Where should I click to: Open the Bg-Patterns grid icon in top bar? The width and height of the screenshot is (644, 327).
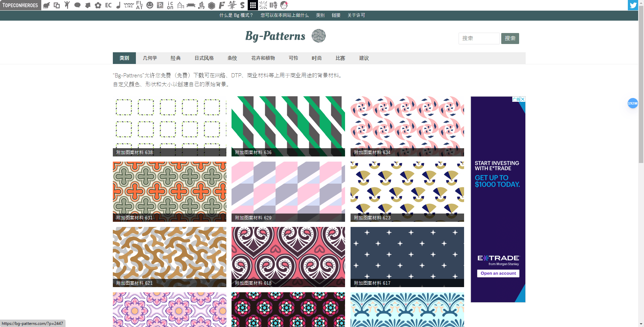pyautogui.click(x=253, y=5)
